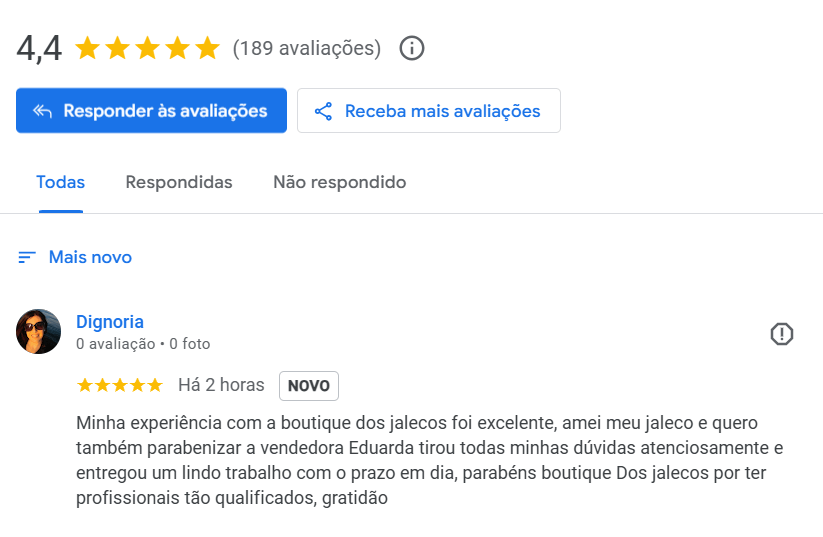Image resolution: width=823 pixels, height=537 pixels.
Task: Click the Há 2 horas timestamp
Action: tap(221, 385)
